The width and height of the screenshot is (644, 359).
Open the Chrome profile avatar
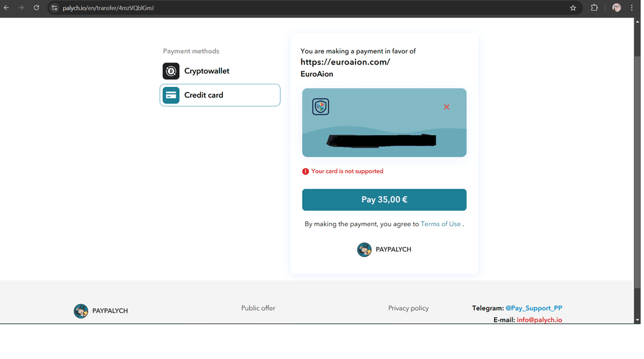(x=617, y=8)
